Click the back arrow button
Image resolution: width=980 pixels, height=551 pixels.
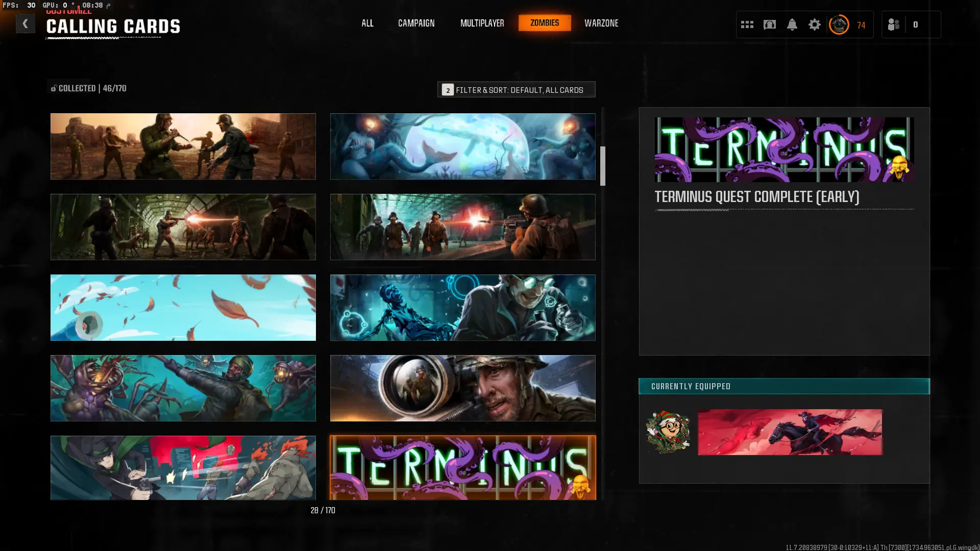(25, 23)
